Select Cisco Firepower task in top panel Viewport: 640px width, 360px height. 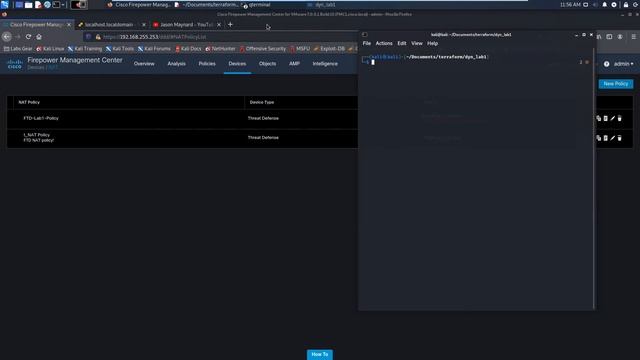[x=139, y=5]
